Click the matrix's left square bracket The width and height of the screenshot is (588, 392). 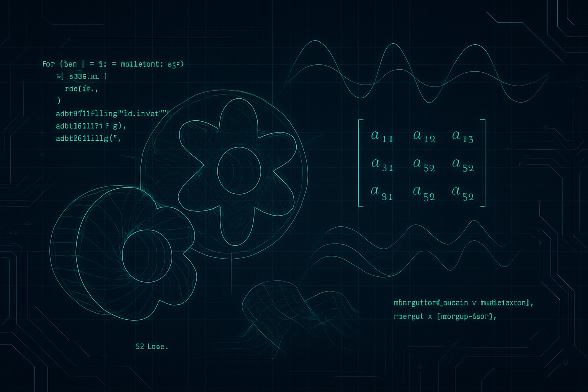(x=360, y=163)
